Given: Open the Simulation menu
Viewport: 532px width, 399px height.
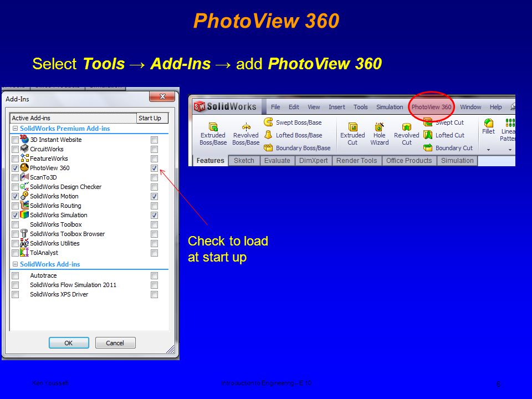Looking at the screenshot, I should pos(390,107).
